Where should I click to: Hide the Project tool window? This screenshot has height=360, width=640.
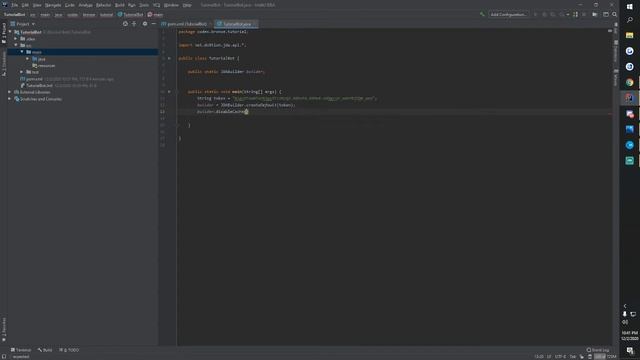(153, 24)
